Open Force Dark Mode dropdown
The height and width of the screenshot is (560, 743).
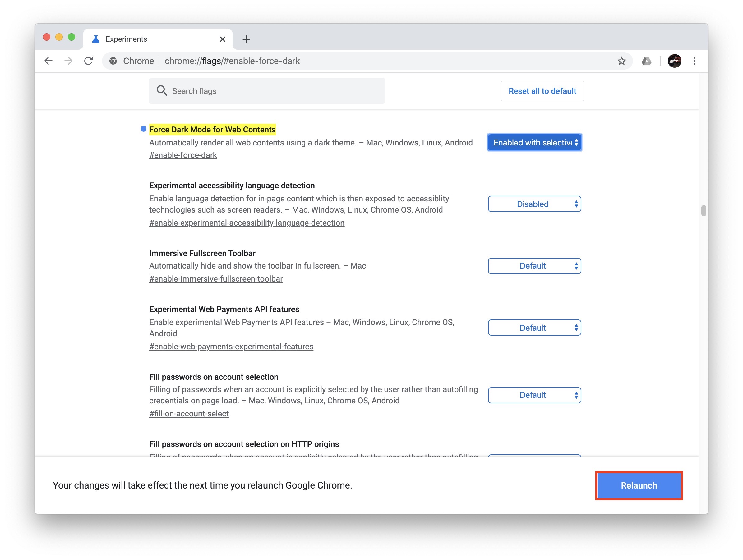click(x=534, y=143)
